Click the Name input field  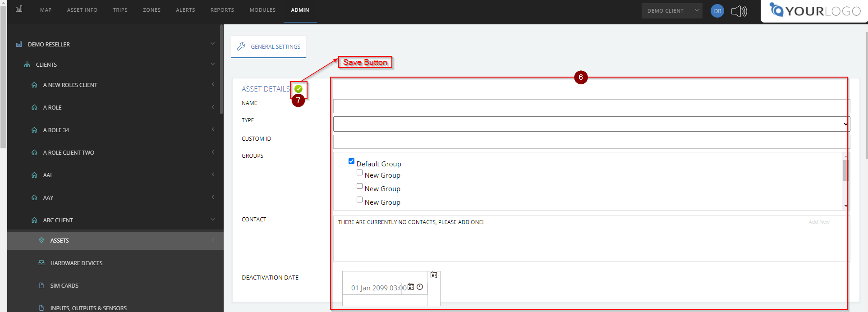[x=592, y=106]
